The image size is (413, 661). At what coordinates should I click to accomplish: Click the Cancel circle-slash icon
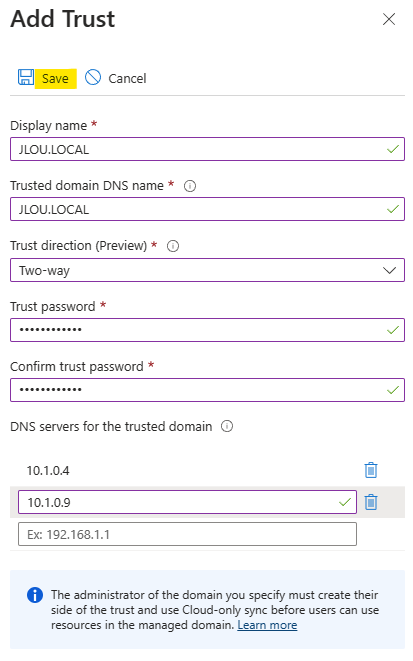[93, 78]
